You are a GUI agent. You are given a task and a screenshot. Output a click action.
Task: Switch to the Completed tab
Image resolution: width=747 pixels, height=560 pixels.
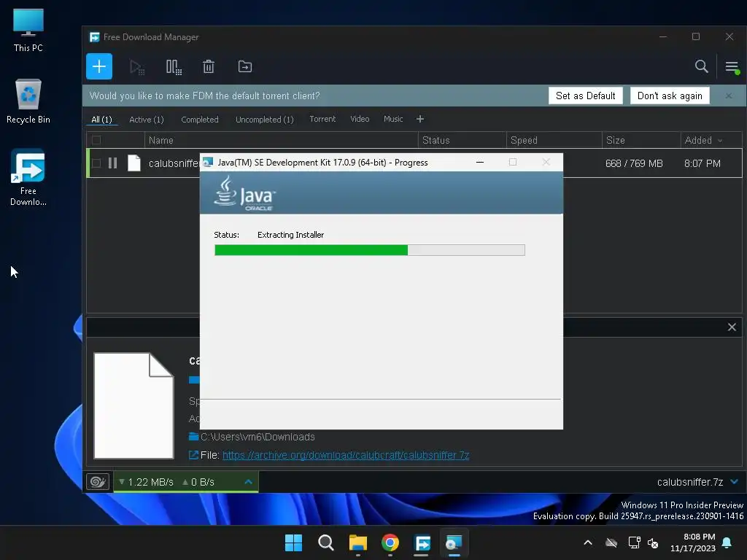pyautogui.click(x=200, y=120)
